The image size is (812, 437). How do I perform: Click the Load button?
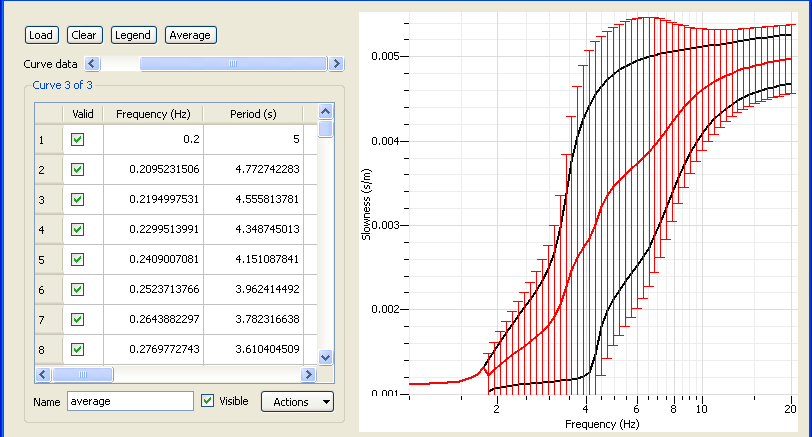point(41,35)
